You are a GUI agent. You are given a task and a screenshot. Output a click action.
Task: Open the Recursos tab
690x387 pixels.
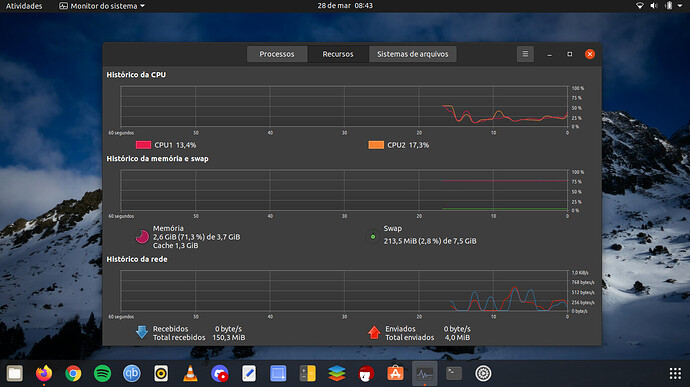click(338, 54)
